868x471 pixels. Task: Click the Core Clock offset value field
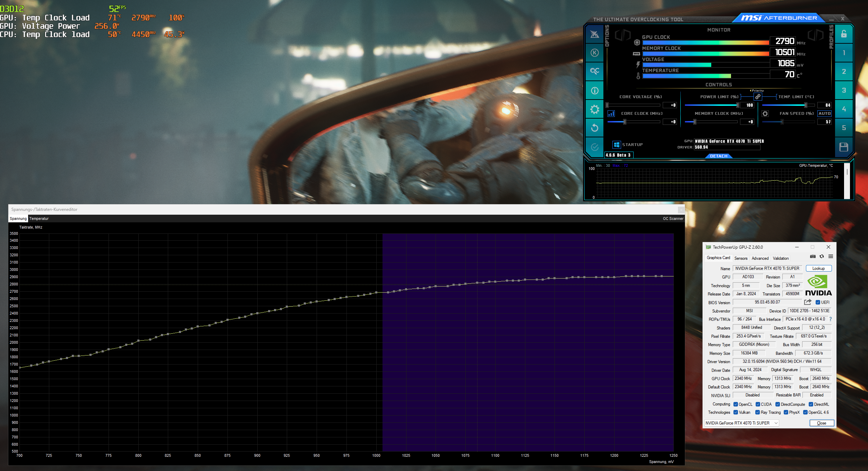pos(670,122)
